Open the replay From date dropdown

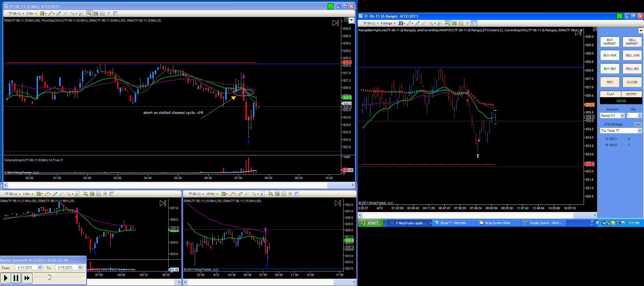tap(40, 267)
